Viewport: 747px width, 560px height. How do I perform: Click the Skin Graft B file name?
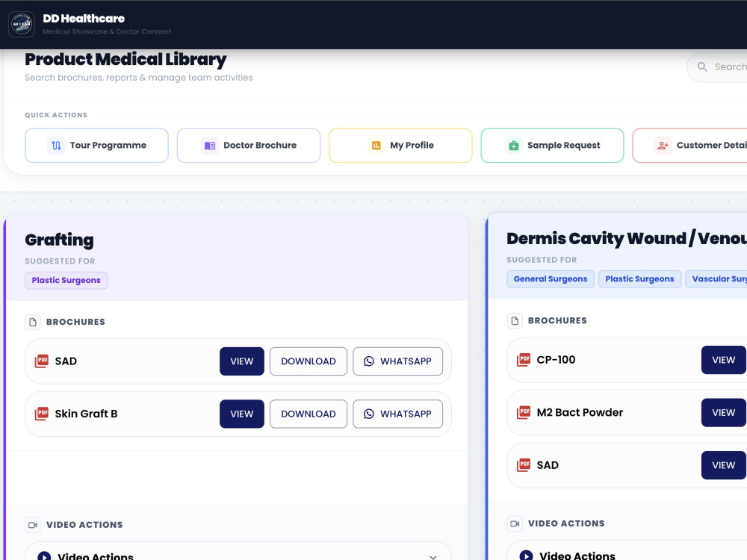point(86,414)
